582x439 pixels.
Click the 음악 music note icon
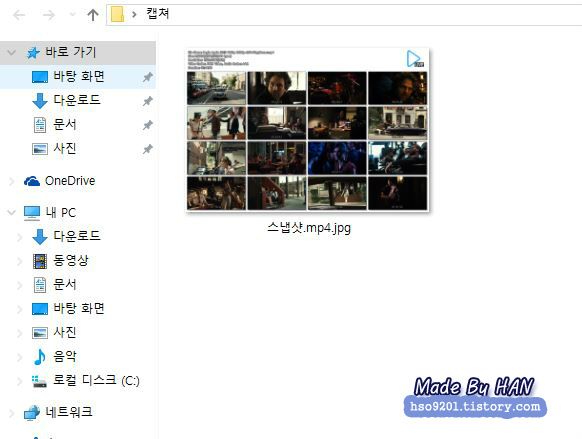40,357
